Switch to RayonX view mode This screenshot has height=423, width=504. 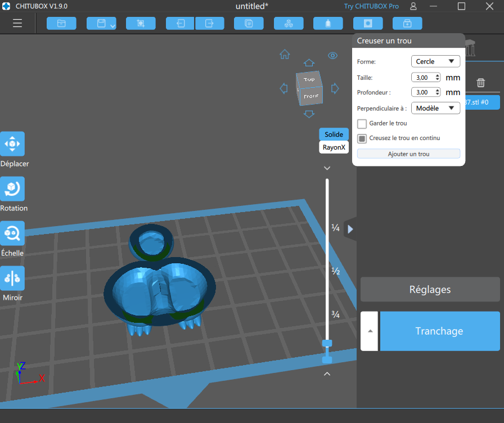(x=334, y=147)
